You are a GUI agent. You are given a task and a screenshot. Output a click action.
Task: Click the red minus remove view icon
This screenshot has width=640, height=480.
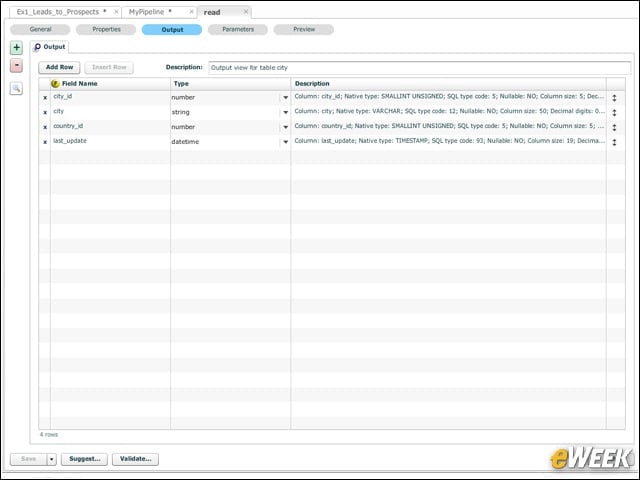[x=16, y=65]
